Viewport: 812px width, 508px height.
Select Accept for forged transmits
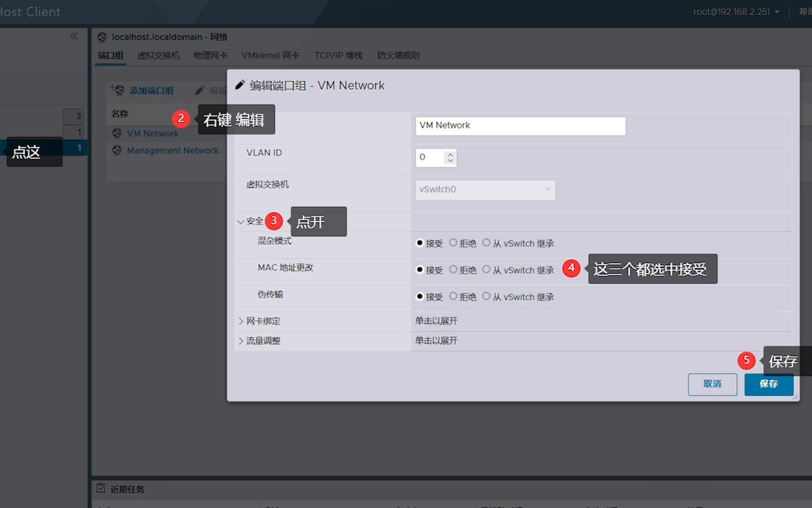click(420, 296)
